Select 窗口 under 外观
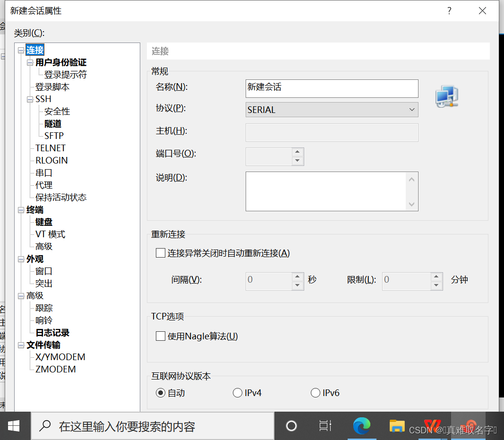This screenshot has width=504, height=440. pyautogui.click(x=44, y=271)
